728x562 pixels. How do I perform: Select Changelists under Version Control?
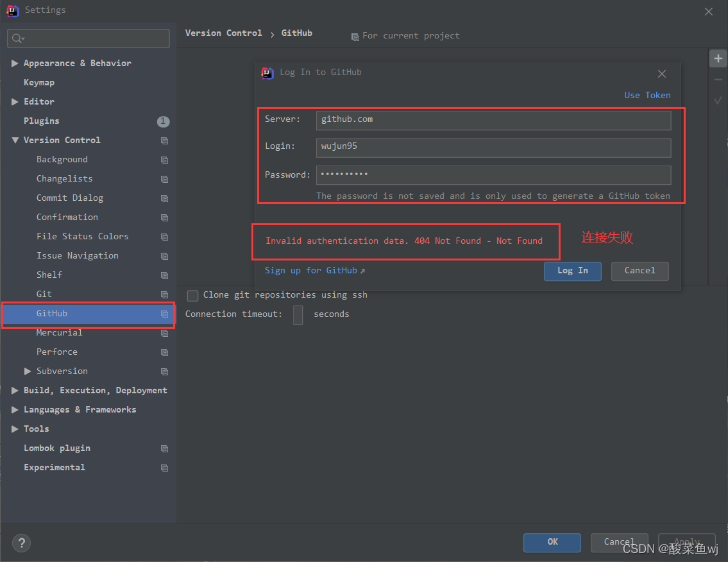point(65,179)
